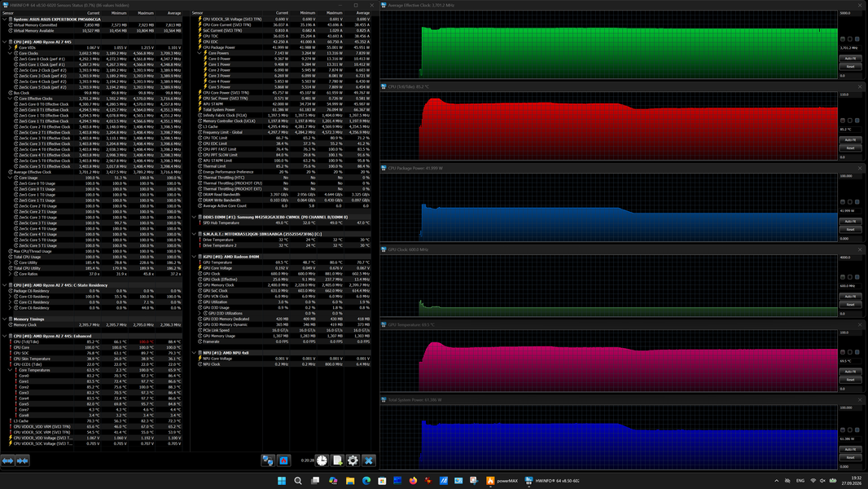Open Task View on the taskbar
Image resolution: width=868 pixels, height=489 pixels.
(315, 481)
